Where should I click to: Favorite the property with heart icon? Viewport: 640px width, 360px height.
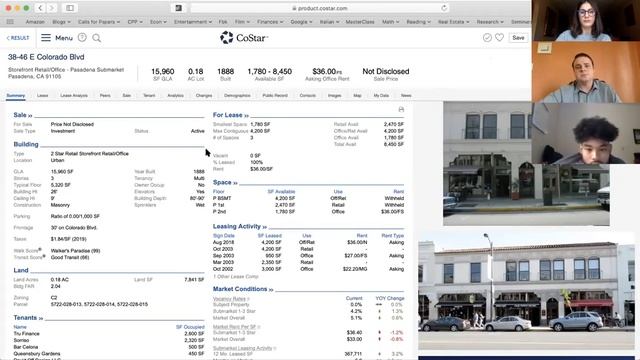pos(499,37)
